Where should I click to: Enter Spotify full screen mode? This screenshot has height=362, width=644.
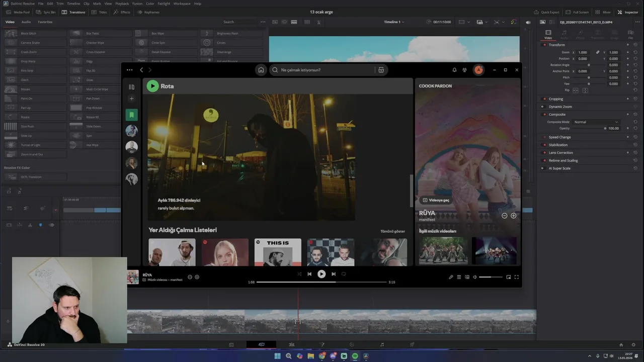(x=516, y=277)
